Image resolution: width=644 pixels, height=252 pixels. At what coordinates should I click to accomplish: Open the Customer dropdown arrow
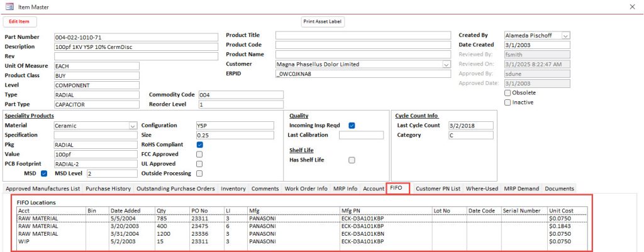point(446,65)
